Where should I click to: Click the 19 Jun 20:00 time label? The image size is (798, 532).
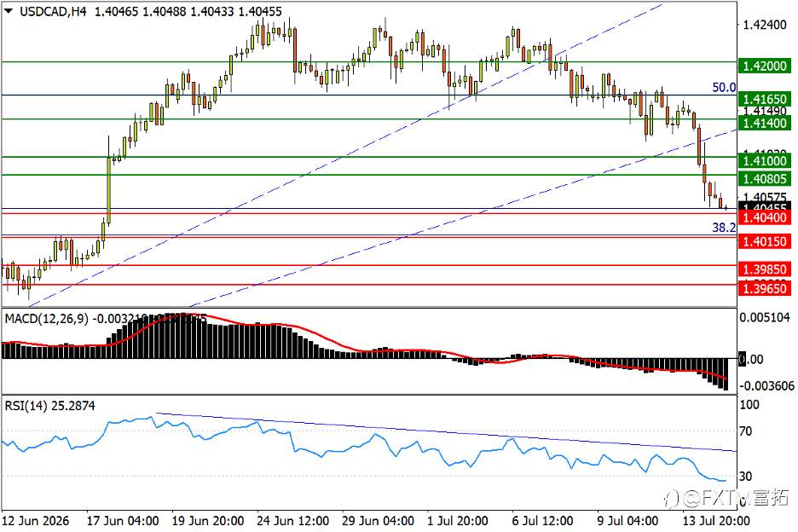(207, 521)
